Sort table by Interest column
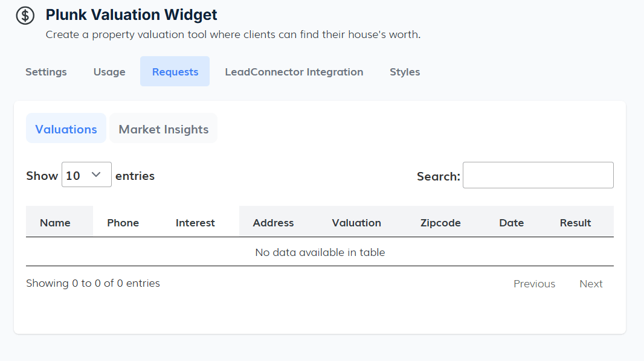 coord(195,223)
